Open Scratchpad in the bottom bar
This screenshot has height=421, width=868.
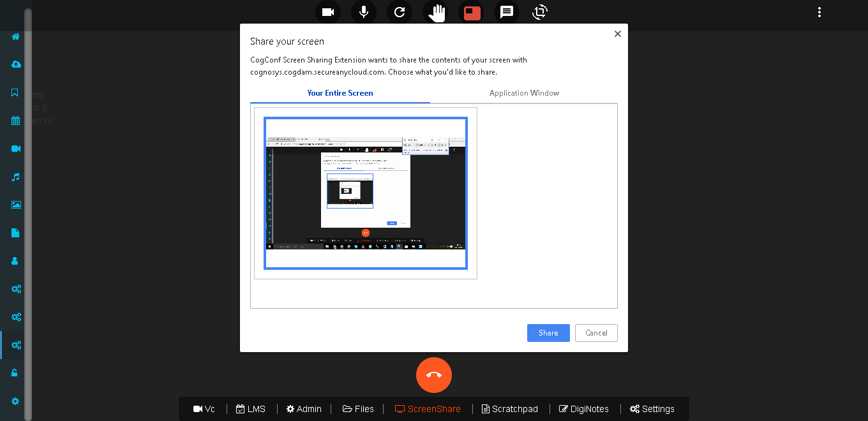tap(510, 409)
